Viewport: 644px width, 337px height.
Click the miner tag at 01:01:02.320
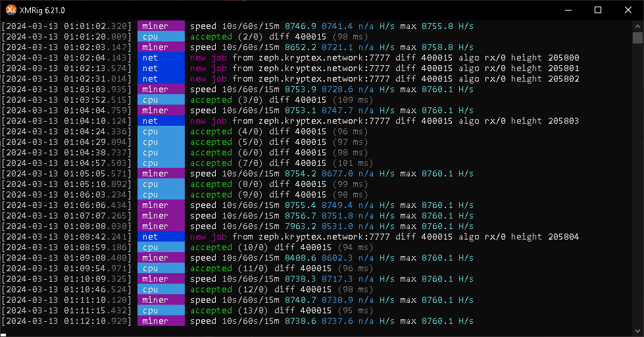161,26
